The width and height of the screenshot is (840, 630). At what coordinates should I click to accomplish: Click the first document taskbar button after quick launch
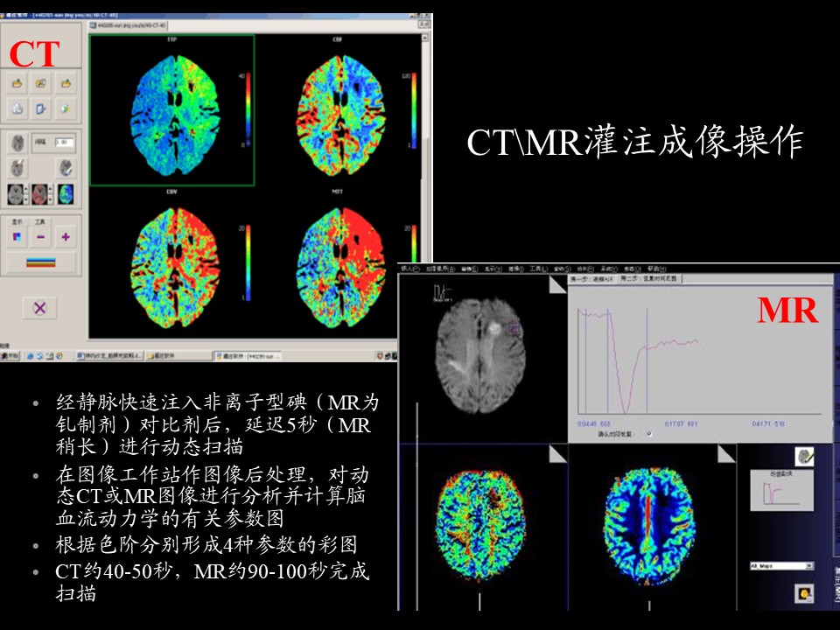(x=109, y=355)
